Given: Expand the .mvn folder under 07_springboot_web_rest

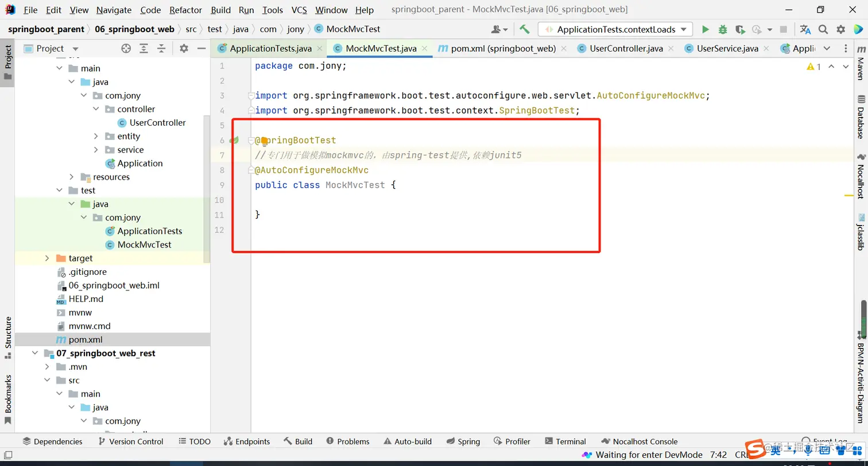Looking at the screenshot, I should click(46, 367).
